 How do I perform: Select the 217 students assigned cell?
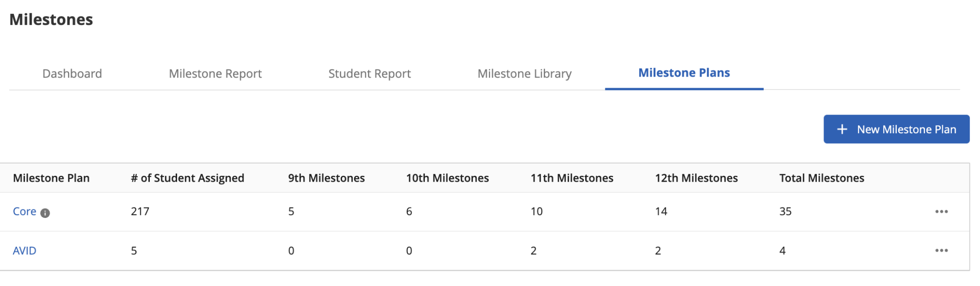tap(140, 211)
